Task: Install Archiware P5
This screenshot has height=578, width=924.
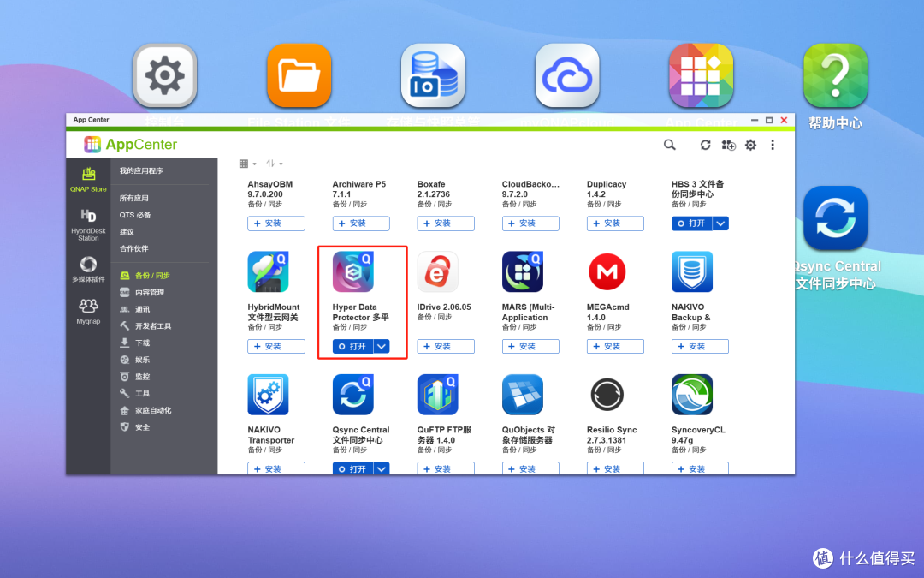Action: pyautogui.click(x=361, y=223)
